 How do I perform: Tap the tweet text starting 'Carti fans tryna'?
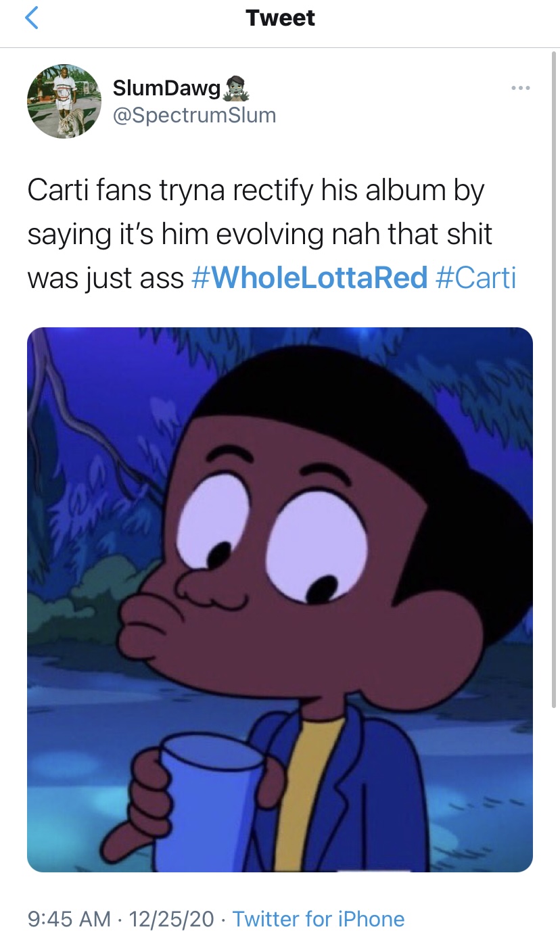[271, 234]
